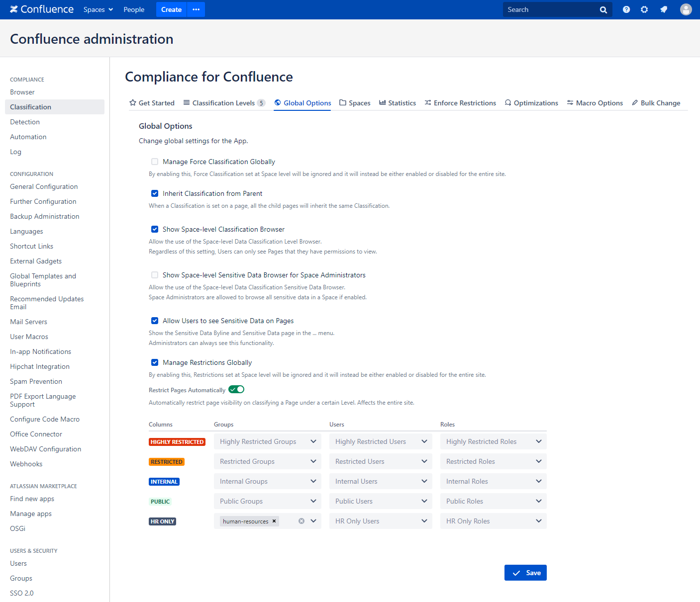The image size is (700, 602).
Task: Open Public Roles dropdown
Action: tap(494, 501)
